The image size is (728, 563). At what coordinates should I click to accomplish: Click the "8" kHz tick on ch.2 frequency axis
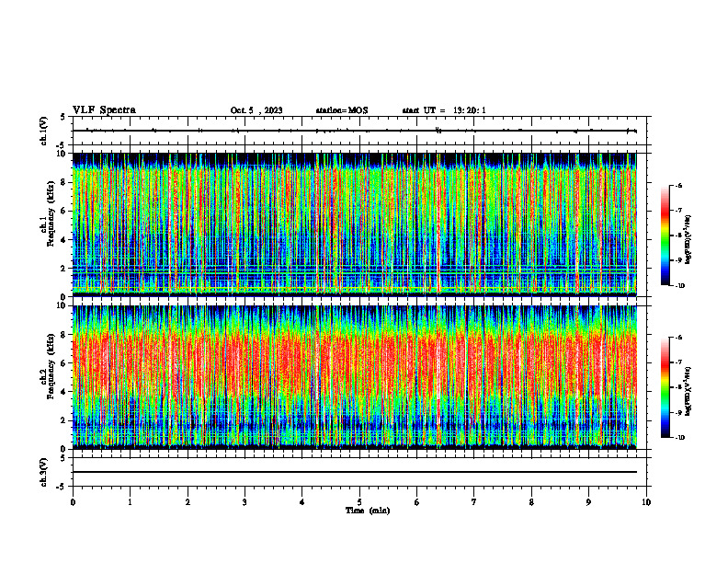[x=64, y=335]
